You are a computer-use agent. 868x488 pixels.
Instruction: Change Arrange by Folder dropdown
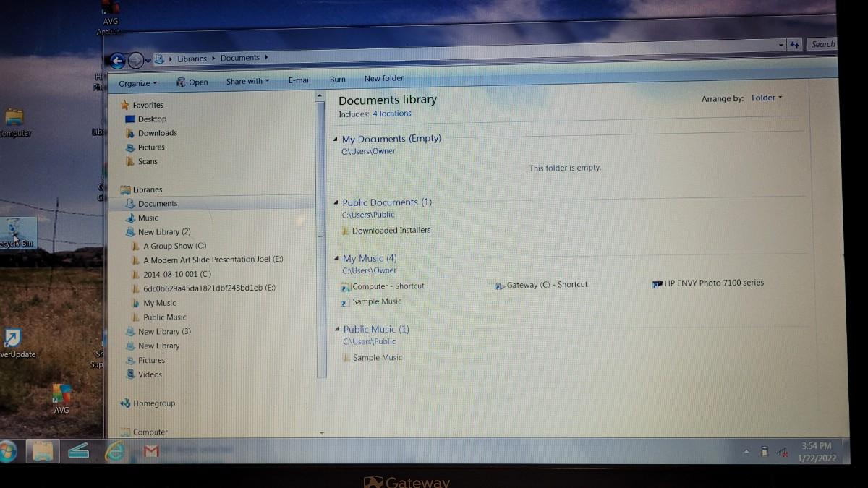click(766, 98)
